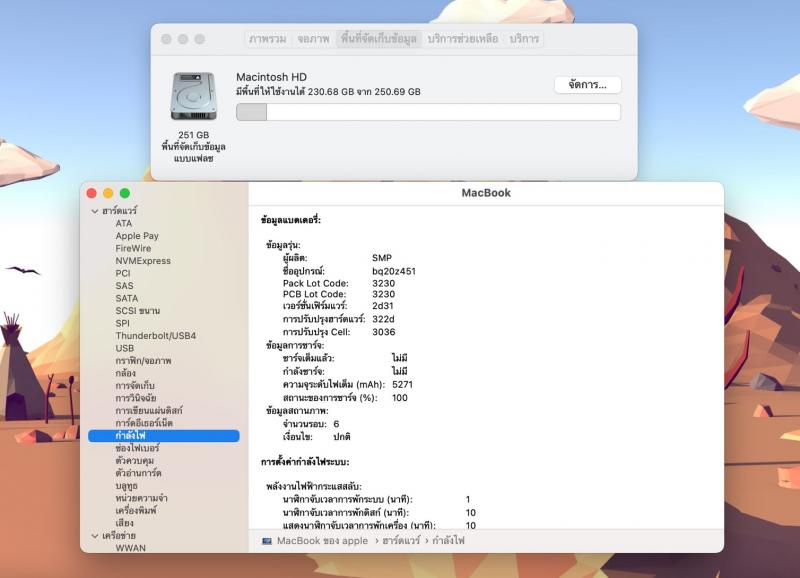Screen dimensions: 800x578
Task: Select PCI in the sidebar
Action: 123,273
